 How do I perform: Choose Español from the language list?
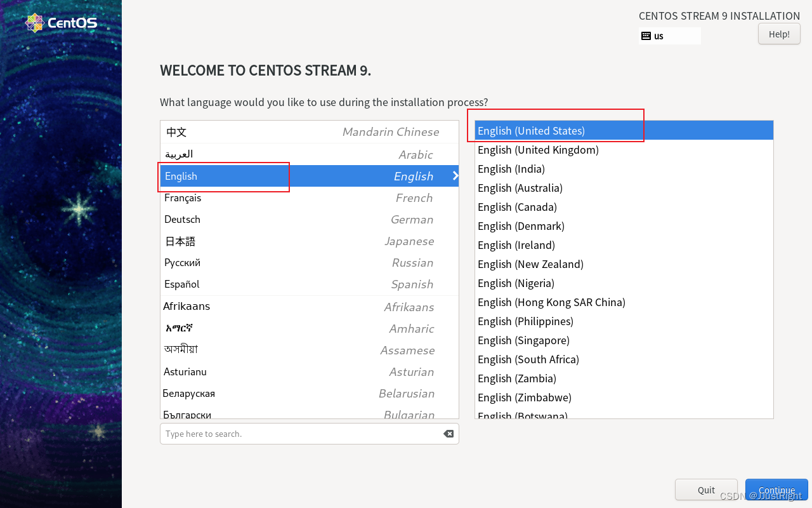pyautogui.click(x=310, y=284)
